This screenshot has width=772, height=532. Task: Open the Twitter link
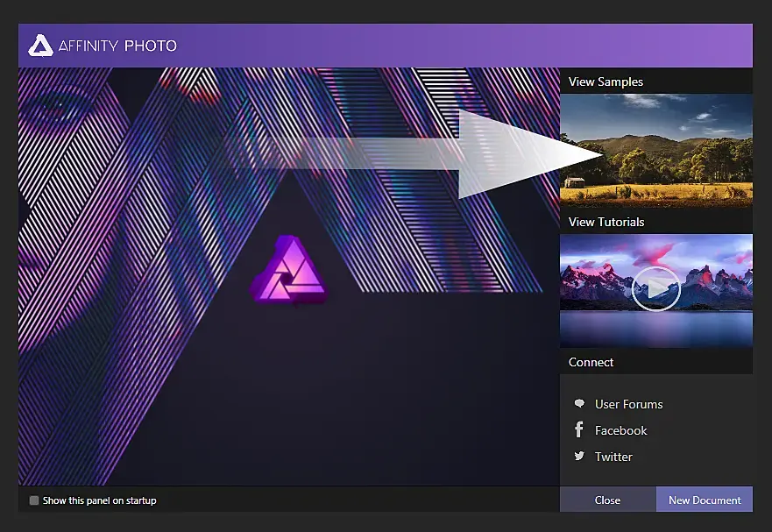[613, 457]
